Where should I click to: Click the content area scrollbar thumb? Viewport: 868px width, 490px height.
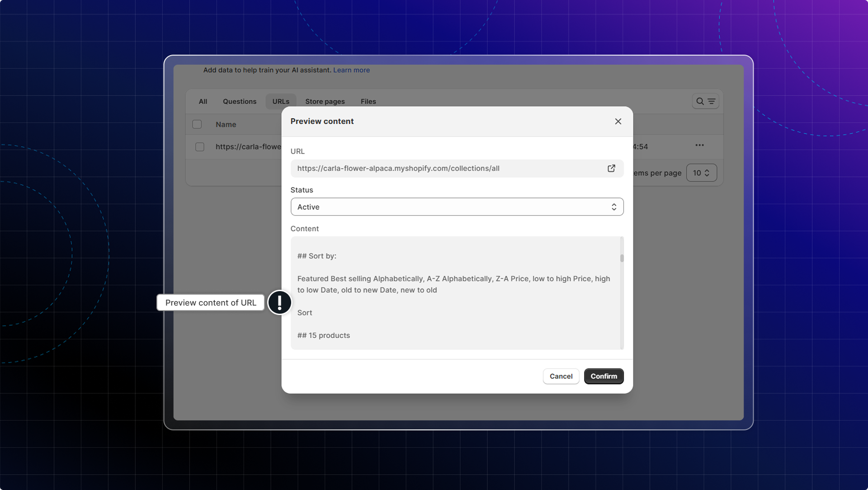pyautogui.click(x=622, y=258)
